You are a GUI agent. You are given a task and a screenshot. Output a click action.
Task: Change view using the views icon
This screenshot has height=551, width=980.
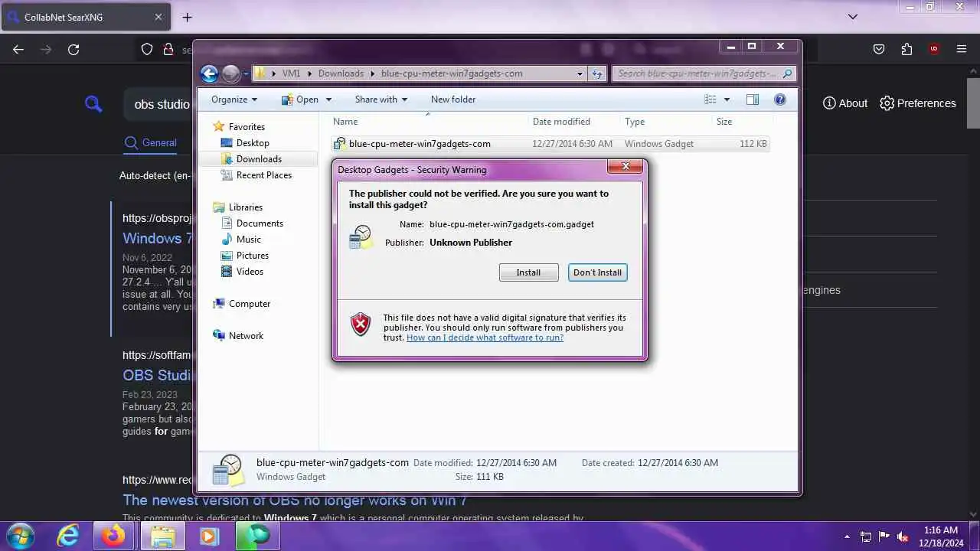710,99
